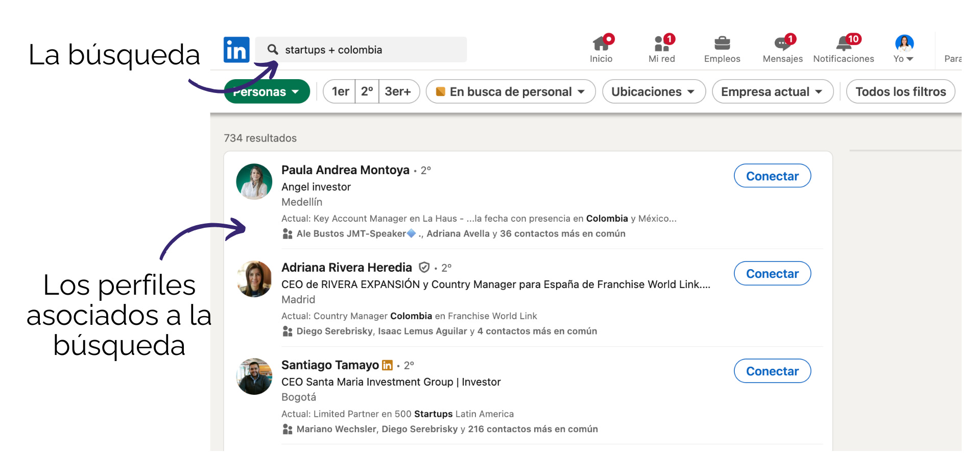Open Paula Andrea Montoya's profile name link
Image resolution: width=980 pixels, height=476 pixels.
pyautogui.click(x=345, y=170)
